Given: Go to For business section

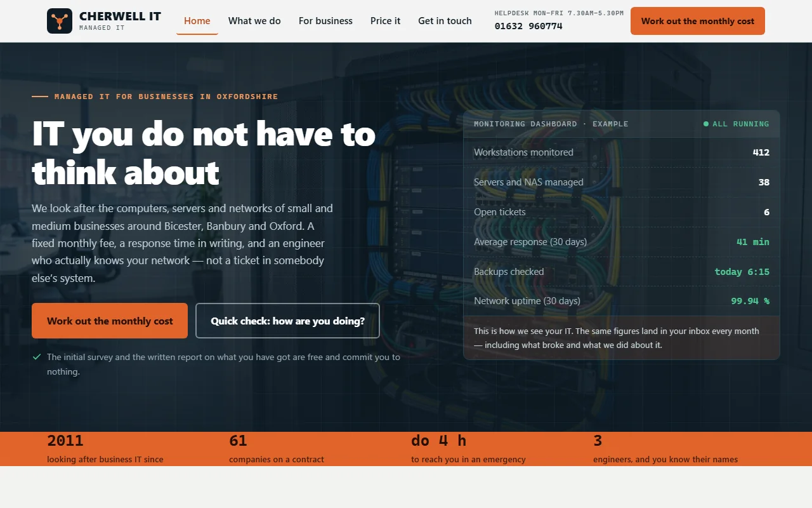Looking at the screenshot, I should [x=325, y=21].
